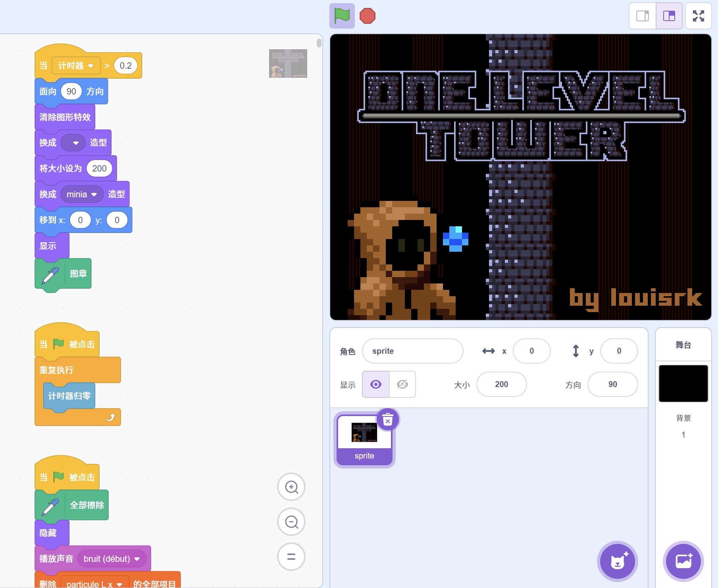Select the black stage backdrop thumbnail
This screenshot has height=588, width=718.
point(683,384)
